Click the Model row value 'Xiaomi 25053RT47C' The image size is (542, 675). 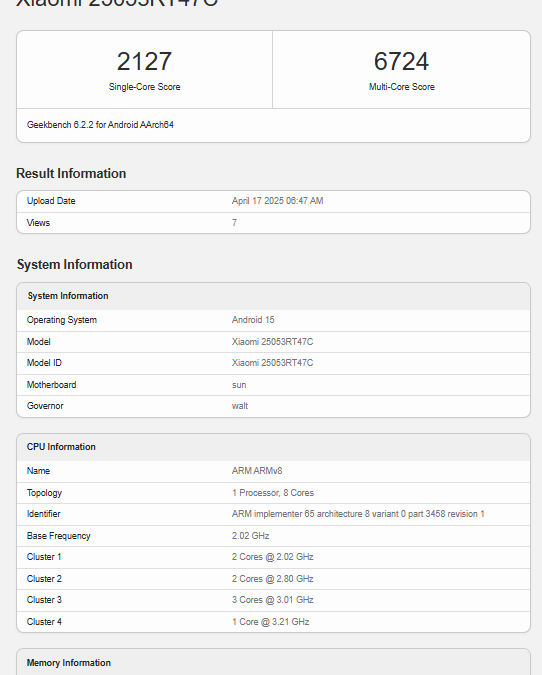(273, 342)
